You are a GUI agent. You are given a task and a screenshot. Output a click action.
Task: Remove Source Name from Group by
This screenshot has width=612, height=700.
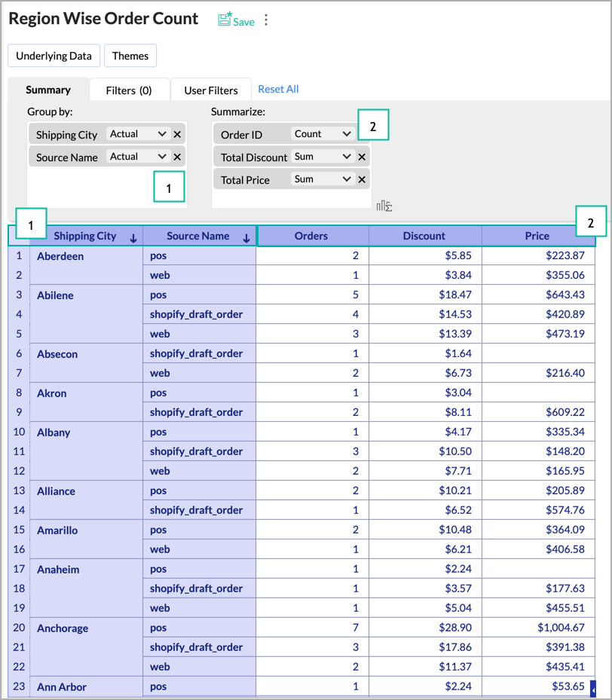[x=179, y=156]
